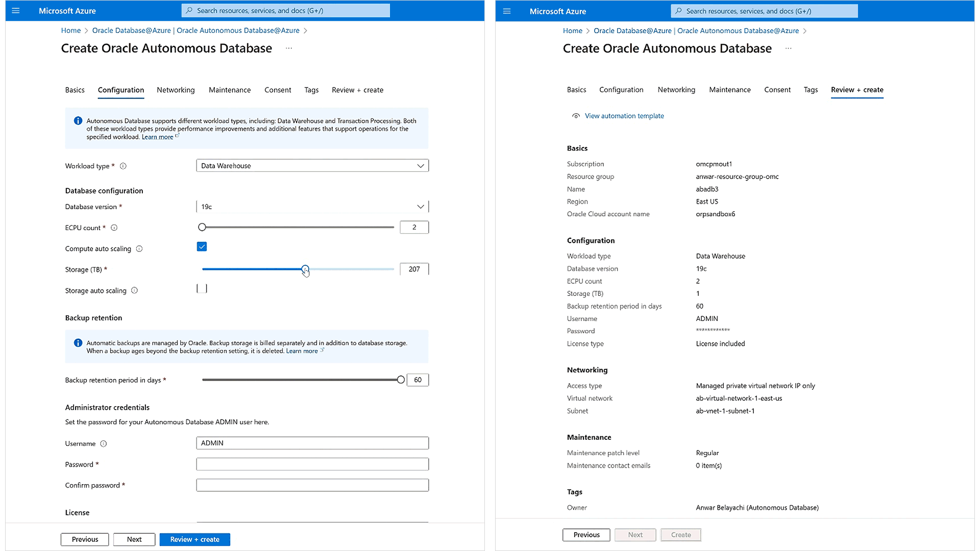Enable the Storage auto scaling checkbox
The image size is (980, 551).
tap(202, 288)
